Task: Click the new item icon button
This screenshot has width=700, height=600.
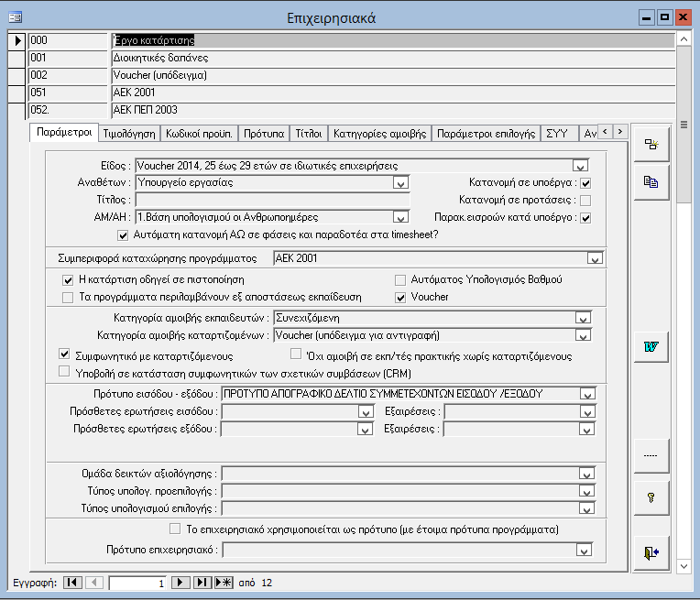Action: [651, 144]
